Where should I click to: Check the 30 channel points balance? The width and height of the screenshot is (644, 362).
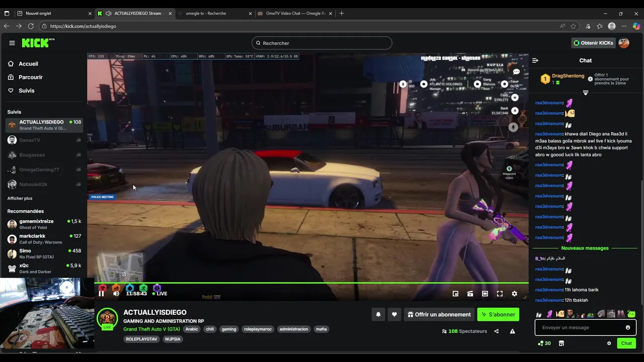pyautogui.click(x=544, y=343)
